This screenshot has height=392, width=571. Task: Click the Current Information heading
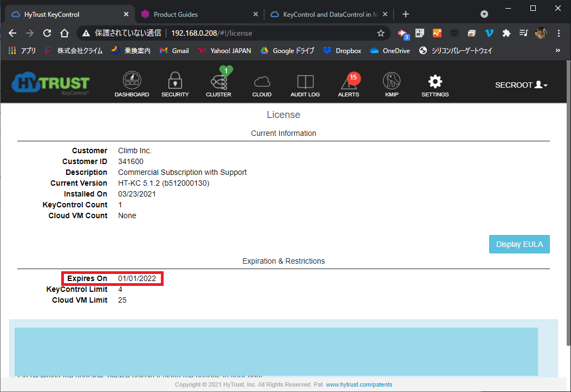pyautogui.click(x=284, y=133)
